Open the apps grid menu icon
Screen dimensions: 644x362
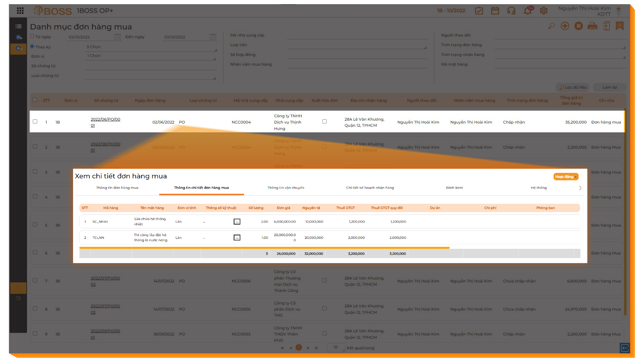(20, 10)
